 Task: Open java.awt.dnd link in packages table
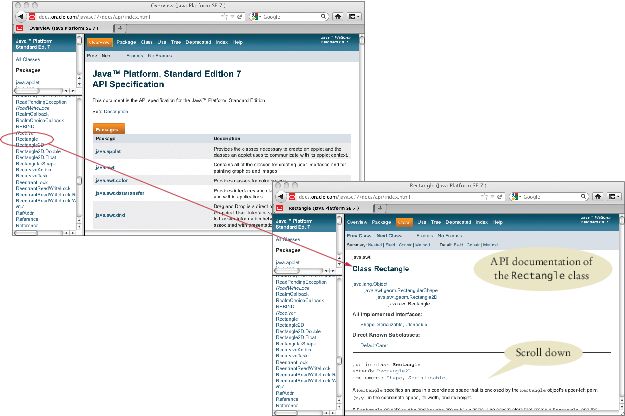click(110, 215)
